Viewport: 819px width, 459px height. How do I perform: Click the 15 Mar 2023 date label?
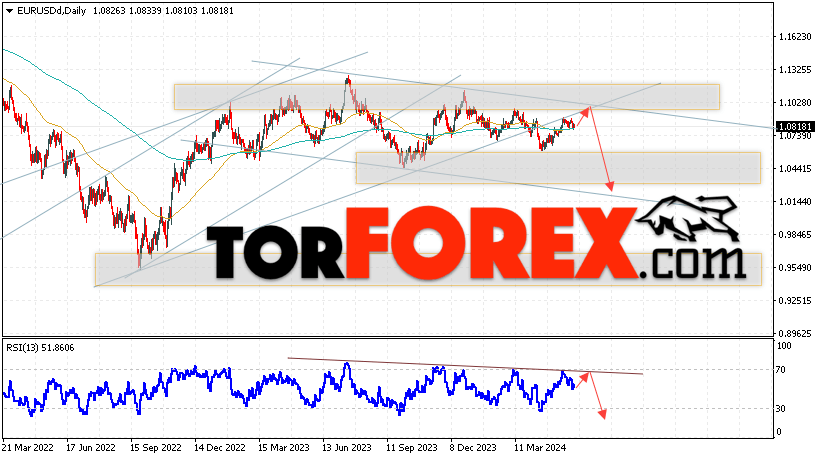(x=284, y=448)
